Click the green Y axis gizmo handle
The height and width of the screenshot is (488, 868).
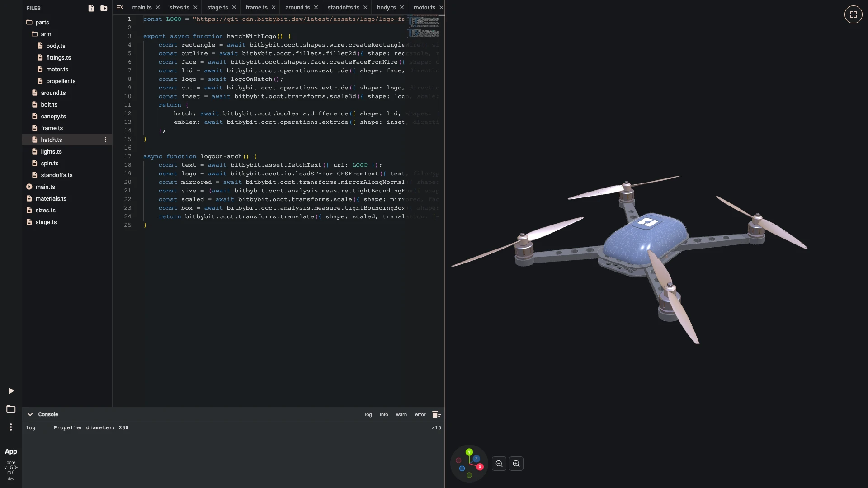point(469,452)
